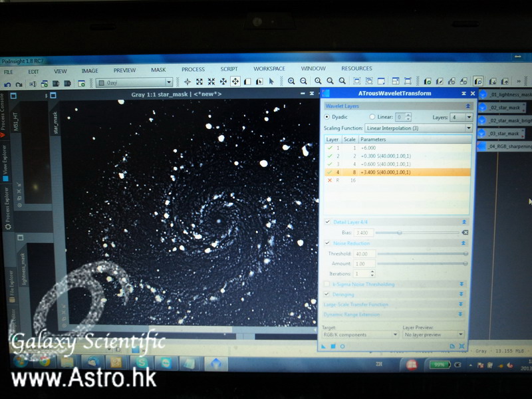The height and width of the screenshot is (399, 532).
Task: Enable k-Sigma Noise Thresholding checkbox
Action: [327, 284]
